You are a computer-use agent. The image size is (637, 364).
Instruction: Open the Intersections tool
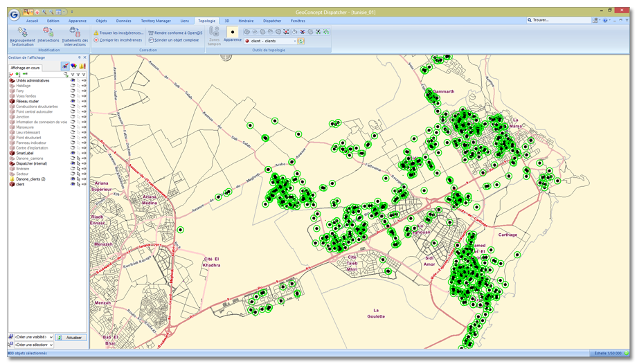(x=48, y=33)
